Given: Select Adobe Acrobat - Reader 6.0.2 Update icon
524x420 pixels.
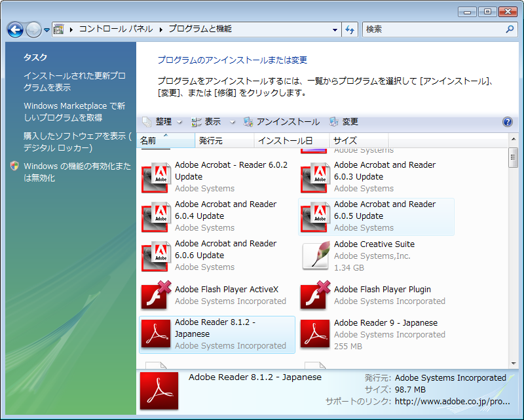Looking at the screenshot, I should pos(156,178).
